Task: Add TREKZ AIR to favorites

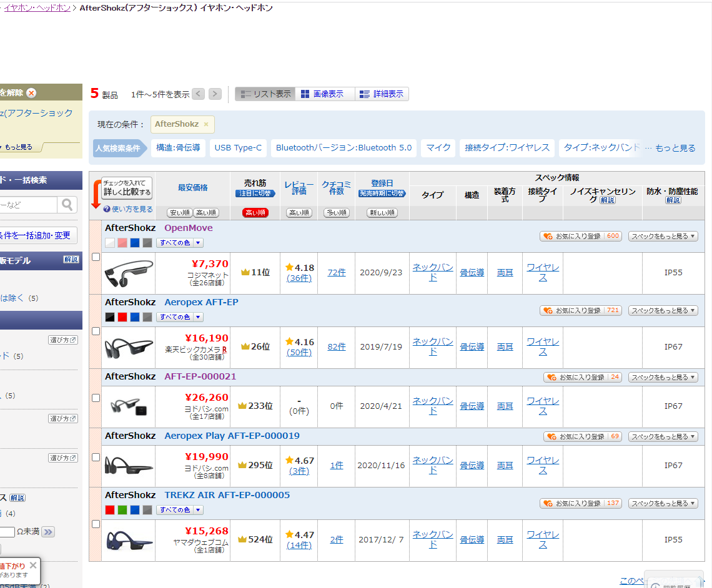Action: (x=581, y=503)
